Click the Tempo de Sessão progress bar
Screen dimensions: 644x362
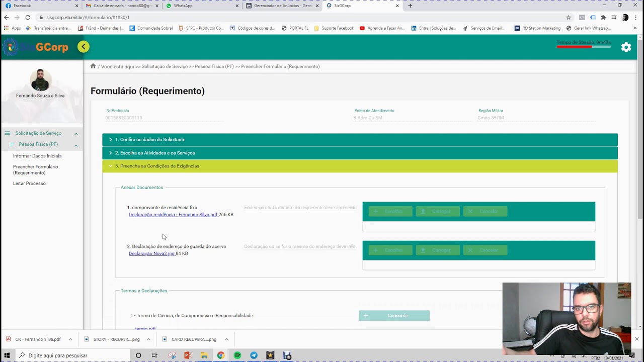pos(584,47)
